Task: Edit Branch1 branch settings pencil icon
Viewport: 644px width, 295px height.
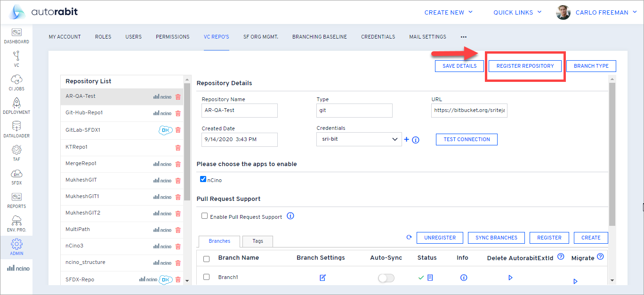Action: tap(322, 278)
